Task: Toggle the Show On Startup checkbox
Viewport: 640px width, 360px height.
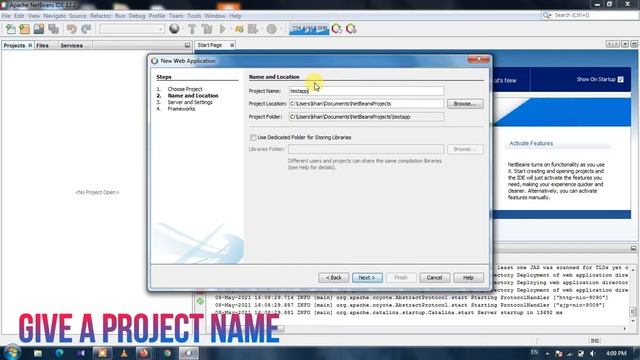Action: (620, 80)
